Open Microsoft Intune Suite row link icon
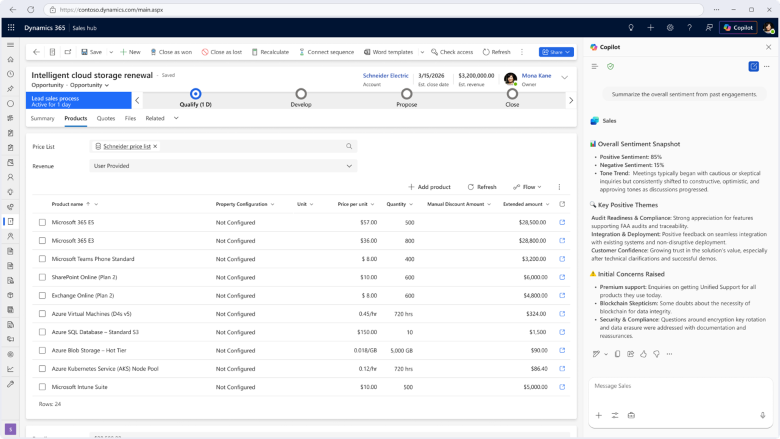This screenshot has height=439, width=780. tap(562, 387)
